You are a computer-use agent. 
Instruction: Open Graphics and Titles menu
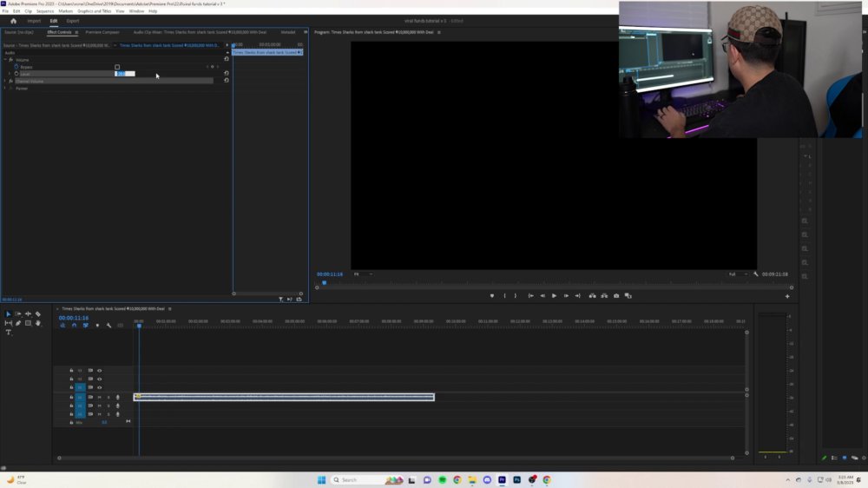click(94, 11)
